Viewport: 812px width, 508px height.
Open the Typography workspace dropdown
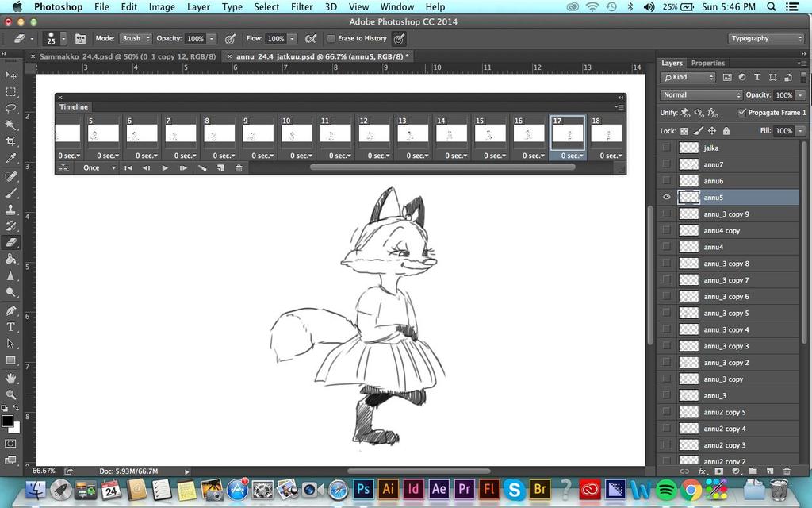click(767, 38)
